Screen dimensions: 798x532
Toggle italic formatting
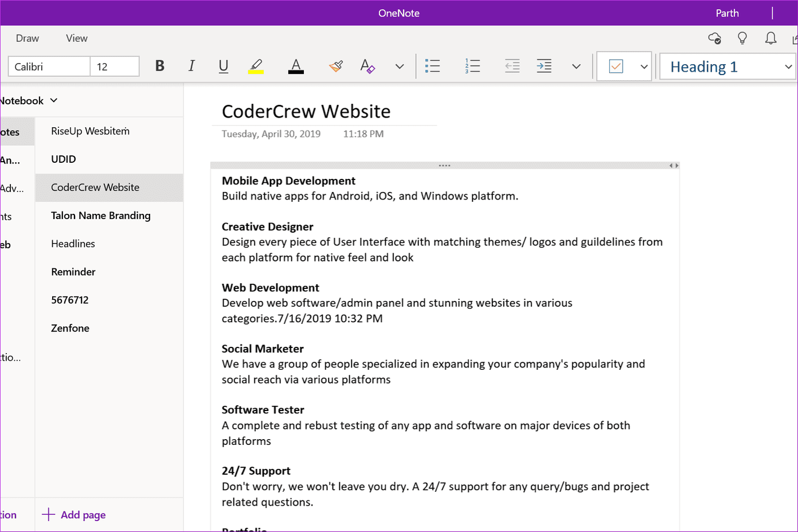[191, 66]
